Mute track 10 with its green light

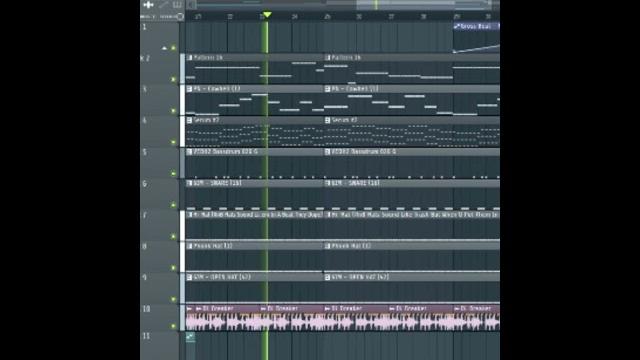(x=173, y=326)
